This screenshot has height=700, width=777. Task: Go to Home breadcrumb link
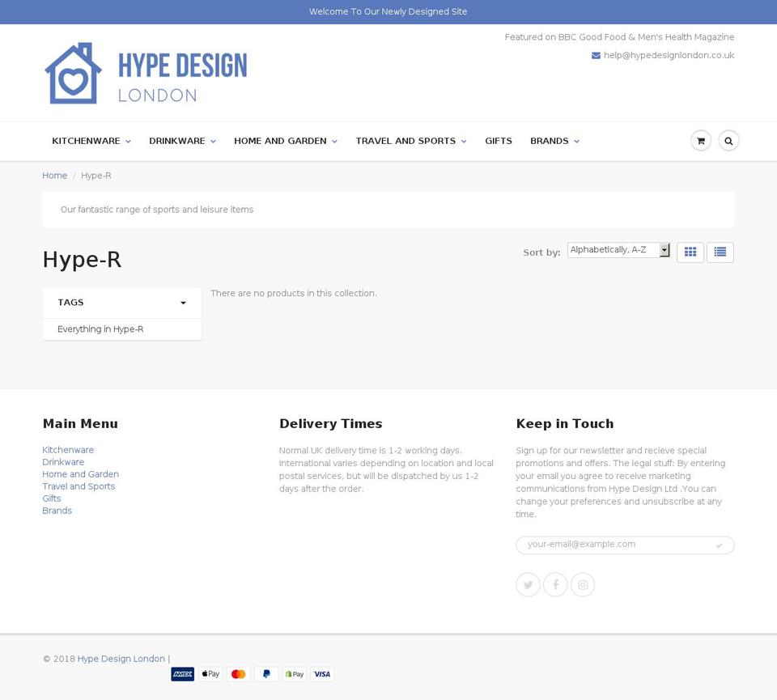pos(54,176)
